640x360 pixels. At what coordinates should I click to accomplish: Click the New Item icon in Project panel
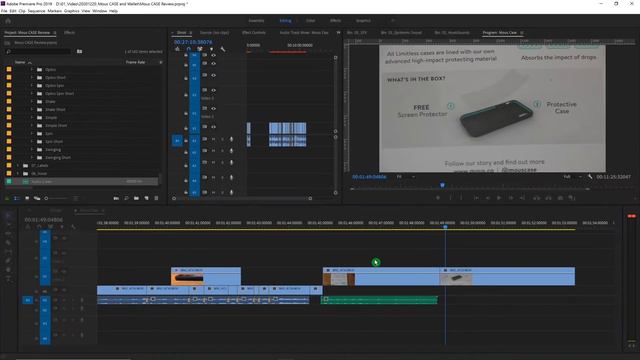[146, 198]
